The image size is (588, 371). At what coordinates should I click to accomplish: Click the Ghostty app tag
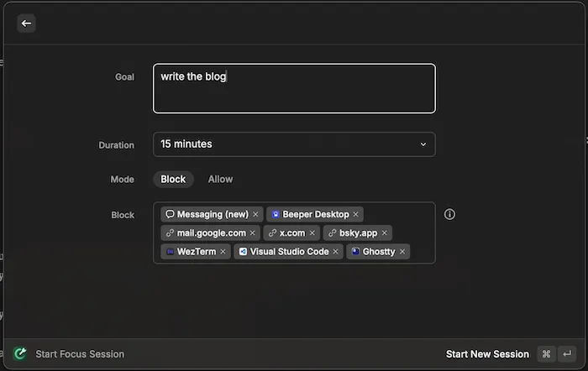click(x=373, y=251)
